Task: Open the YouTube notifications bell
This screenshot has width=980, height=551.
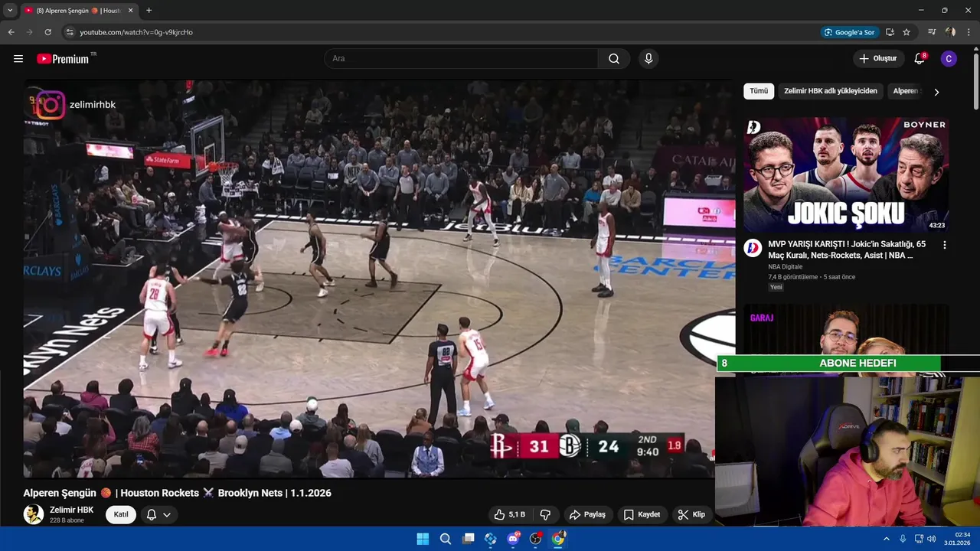Action: pyautogui.click(x=920, y=59)
